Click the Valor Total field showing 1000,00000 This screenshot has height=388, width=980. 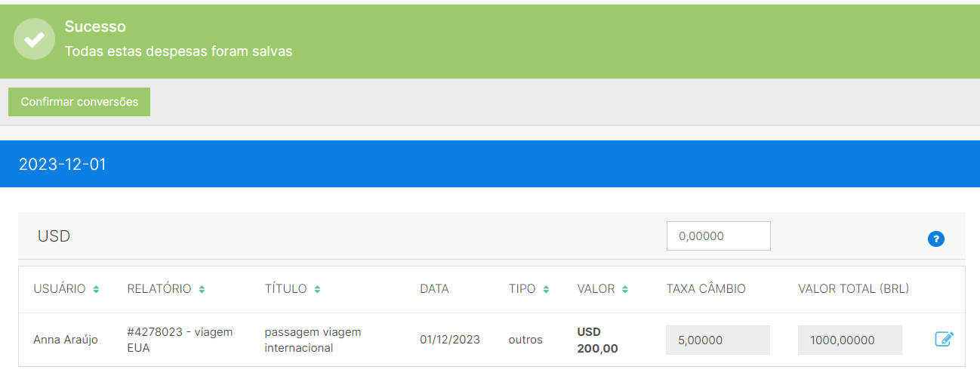[x=849, y=340]
